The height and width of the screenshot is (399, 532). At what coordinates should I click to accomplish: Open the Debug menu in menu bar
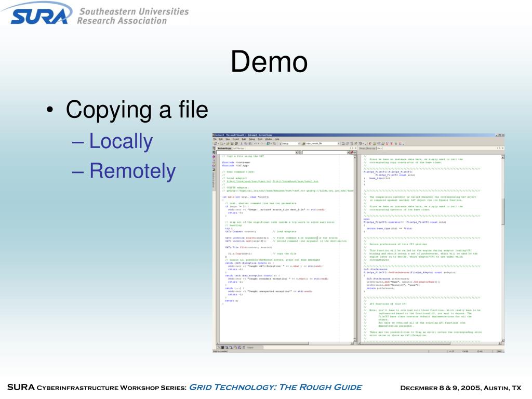(252, 139)
